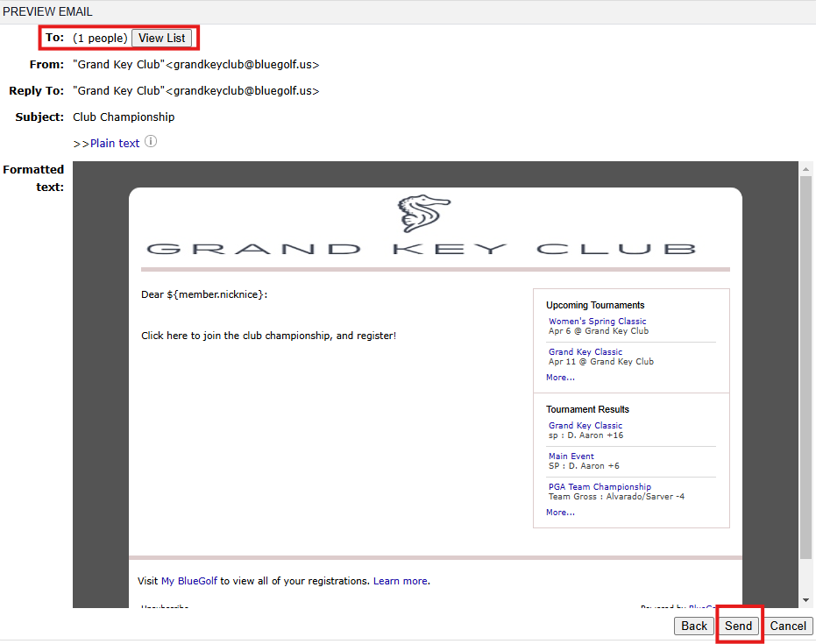816x644 pixels.
Task: Open Women's Spring Classic tournament link
Action: coord(598,321)
